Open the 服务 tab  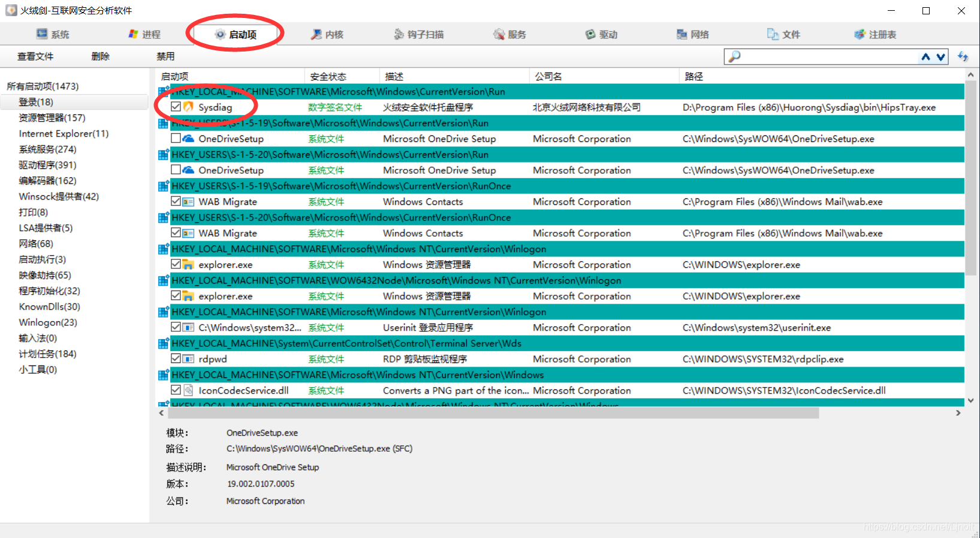[509, 34]
